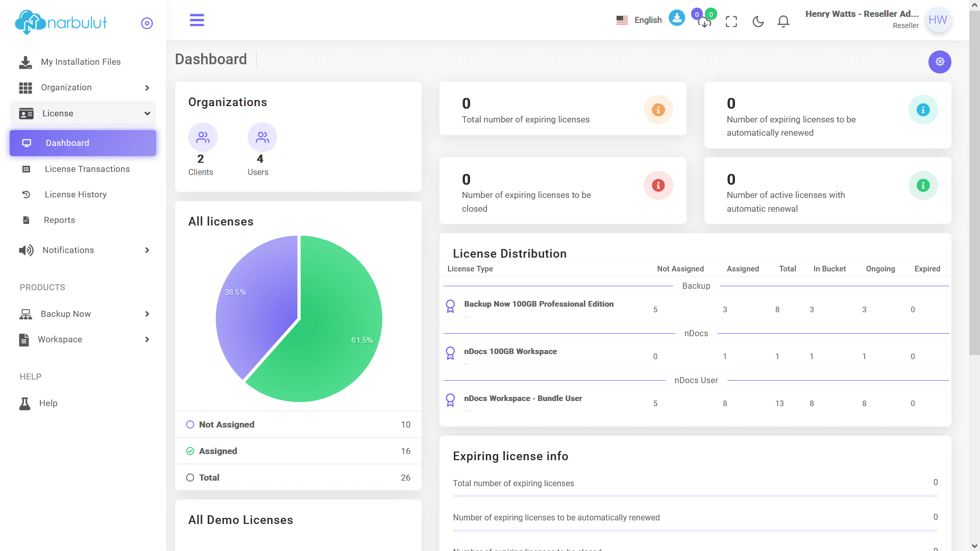Open the notifications bell icon
This screenshot has width=980, height=551.
tap(783, 21)
